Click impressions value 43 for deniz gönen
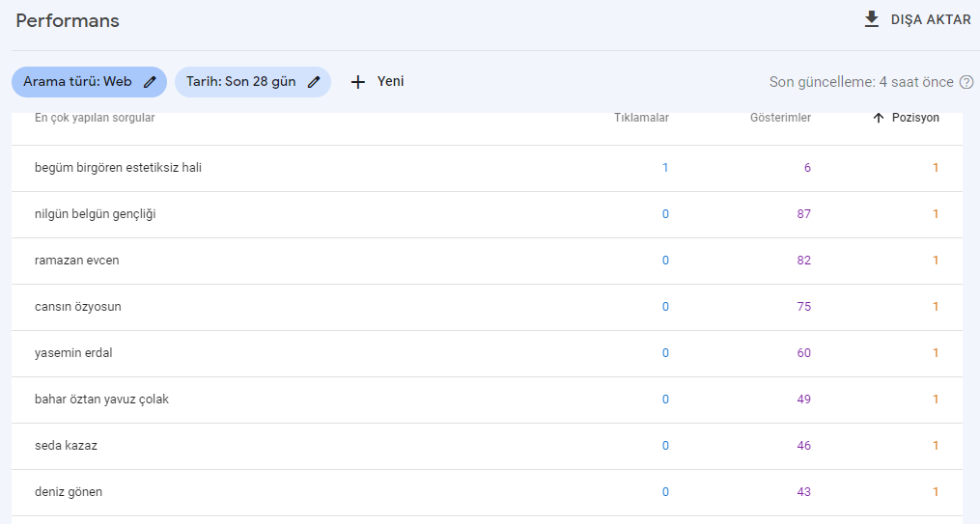Image resolution: width=980 pixels, height=524 pixels. [803, 491]
